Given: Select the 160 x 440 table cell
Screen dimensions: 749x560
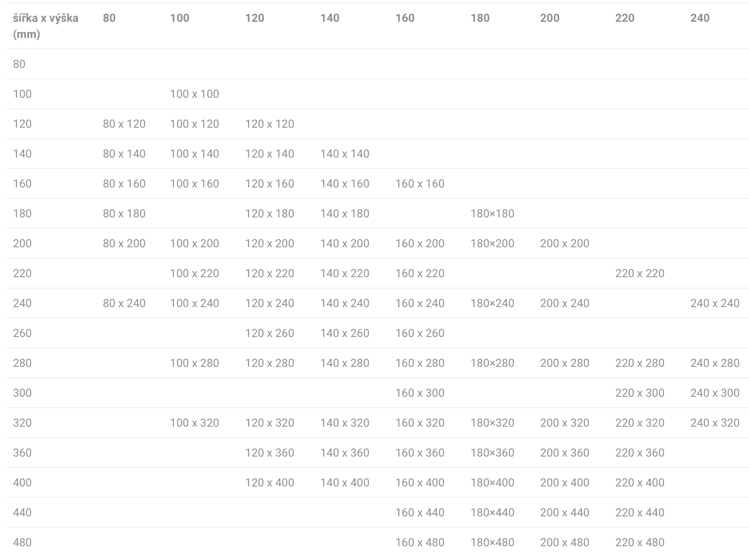Looking at the screenshot, I should pyautogui.click(x=420, y=512).
